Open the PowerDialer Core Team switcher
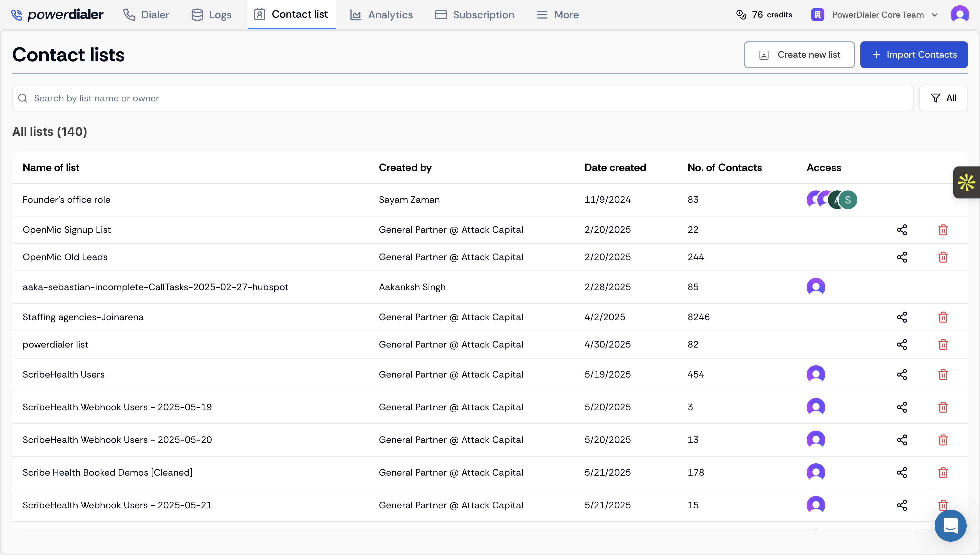The height and width of the screenshot is (555, 980). click(x=874, y=14)
